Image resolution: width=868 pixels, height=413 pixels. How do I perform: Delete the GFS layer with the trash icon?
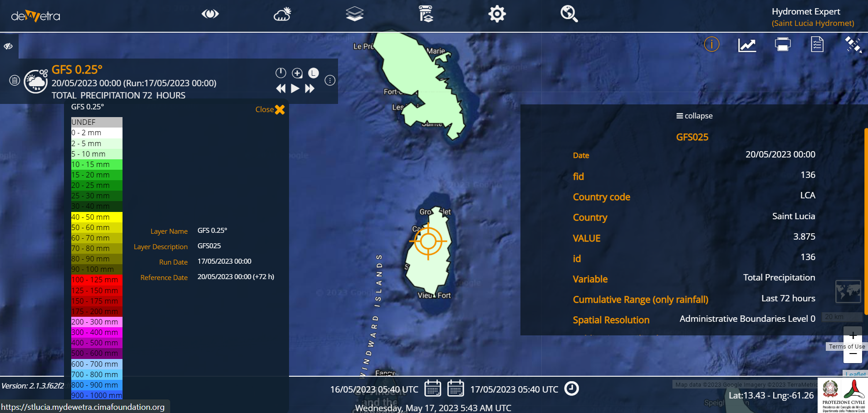[15, 81]
